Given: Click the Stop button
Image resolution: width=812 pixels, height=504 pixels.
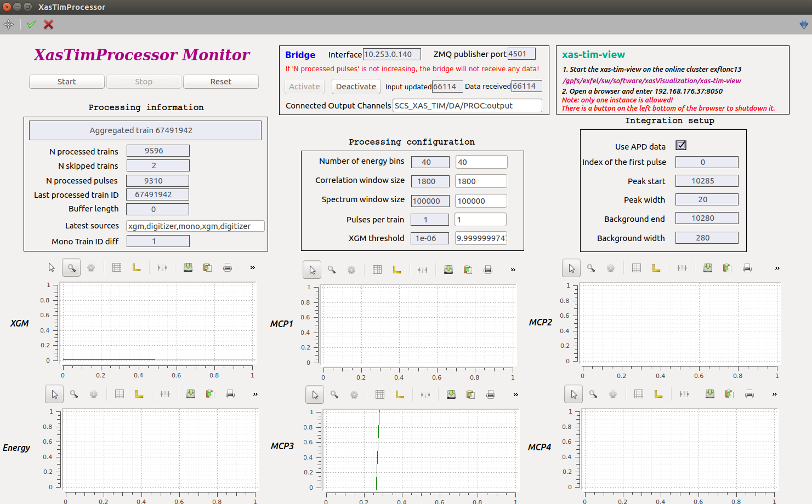Looking at the screenshot, I should pos(144,82).
